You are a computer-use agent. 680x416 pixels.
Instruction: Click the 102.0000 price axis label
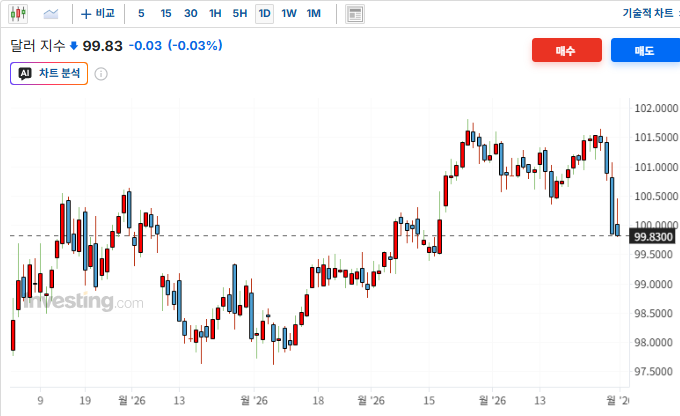pos(656,108)
